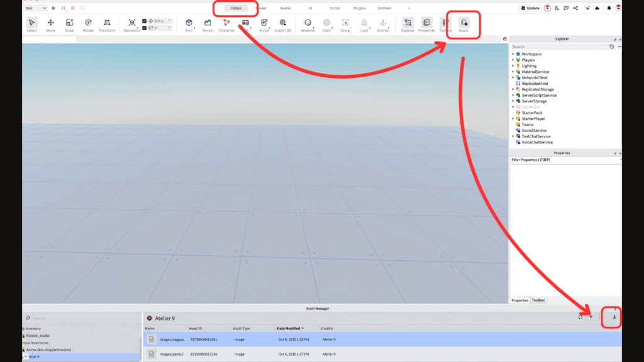Image resolution: width=644 pixels, height=362 pixels.
Task: Toggle the Explorer panel visibility
Action: coord(408,25)
